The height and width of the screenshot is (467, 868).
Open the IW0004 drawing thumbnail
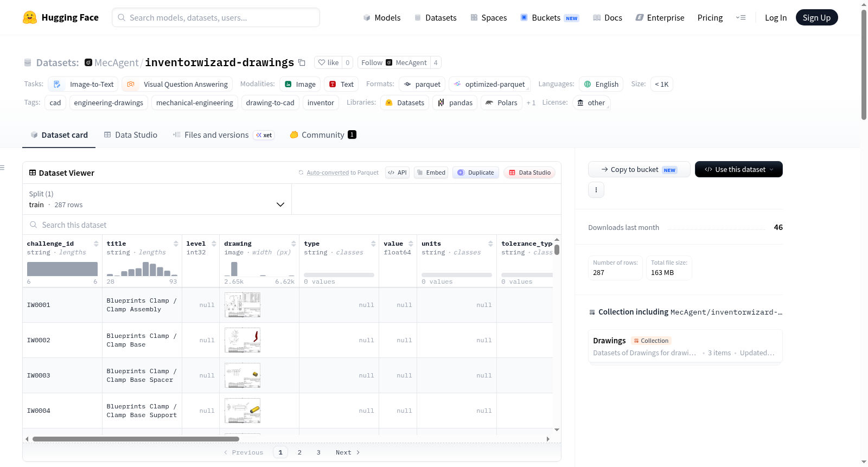(x=242, y=411)
